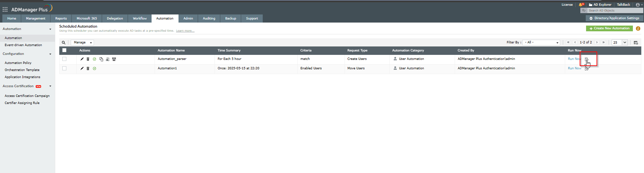This screenshot has width=644, height=173.
Task: Switch to the Reports tab
Action: [61, 19]
